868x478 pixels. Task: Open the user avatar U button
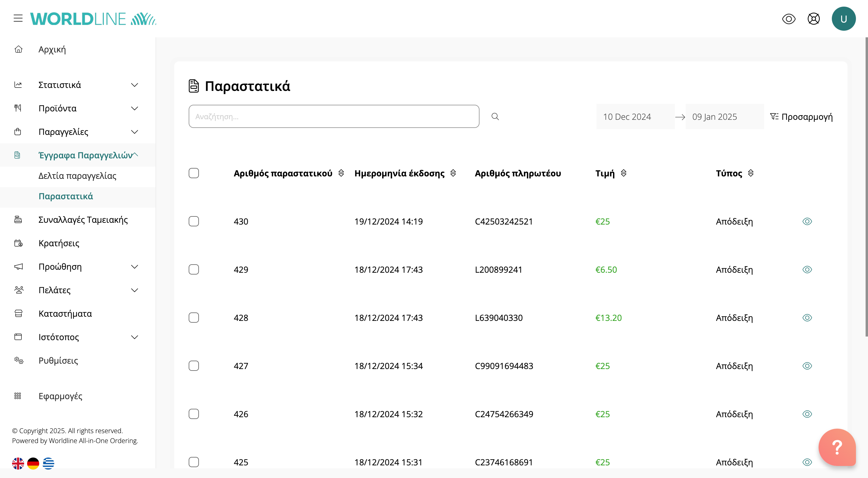(843, 19)
